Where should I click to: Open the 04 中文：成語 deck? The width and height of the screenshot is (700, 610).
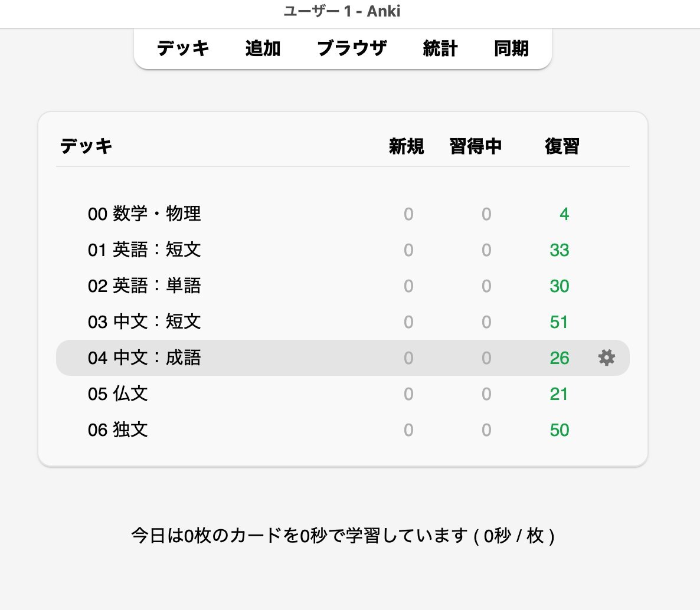[x=145, y=358]
